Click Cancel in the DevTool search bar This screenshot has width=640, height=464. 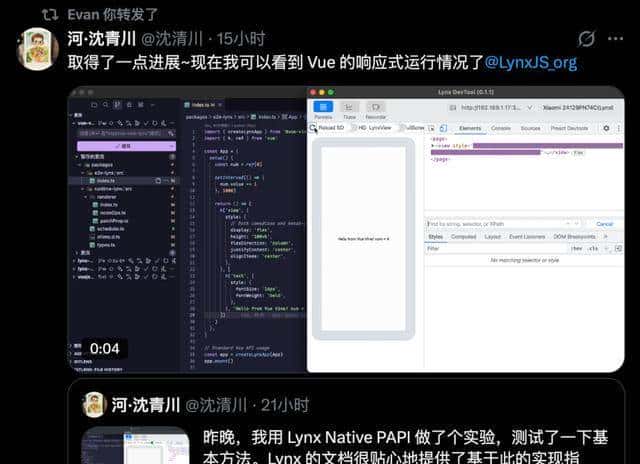click(x=604, y=224)
